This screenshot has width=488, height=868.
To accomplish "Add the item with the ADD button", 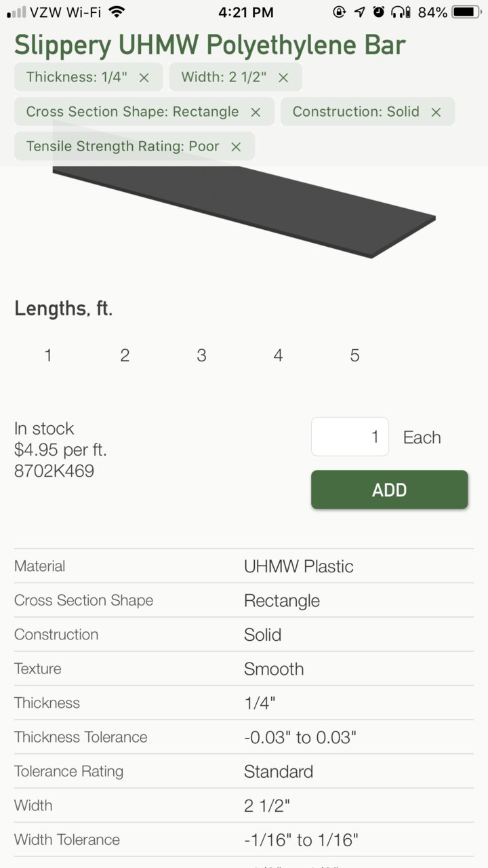I will click(390, 490).
